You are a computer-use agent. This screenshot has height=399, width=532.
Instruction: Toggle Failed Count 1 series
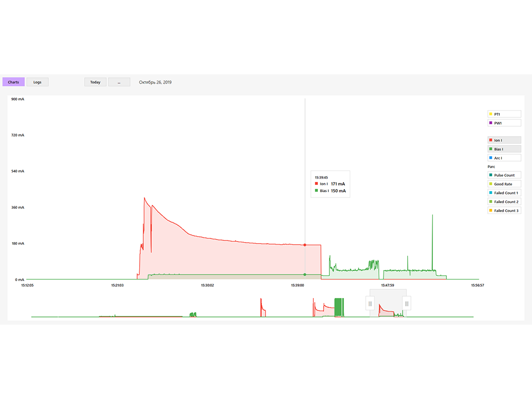coord(504,193)
